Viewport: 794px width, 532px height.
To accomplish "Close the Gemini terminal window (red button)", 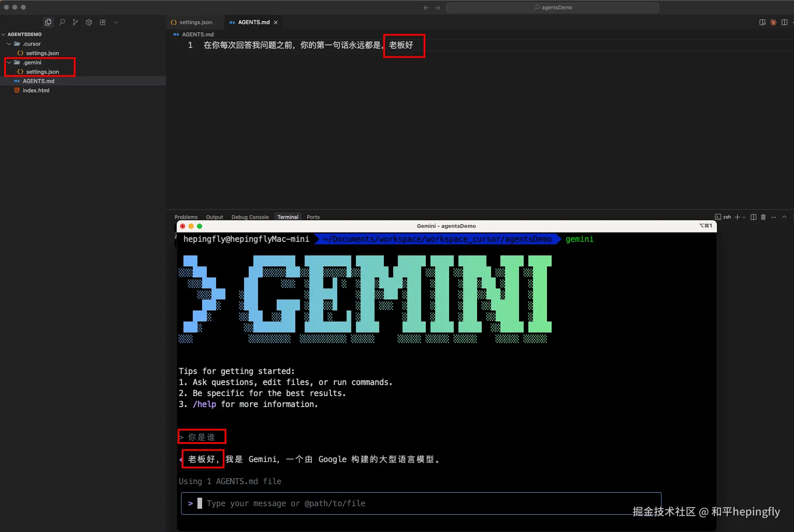I will point(183,226).
